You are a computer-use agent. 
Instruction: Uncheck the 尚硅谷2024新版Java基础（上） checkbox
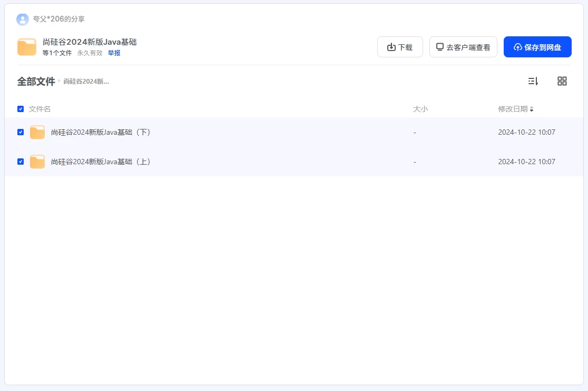[21, 162]
